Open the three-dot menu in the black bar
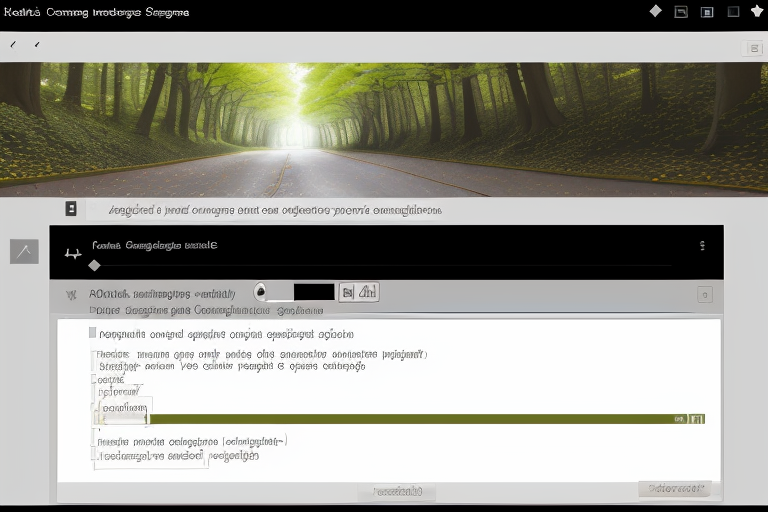The height and width of the screenshot is (512, 768). click(702, 245)
